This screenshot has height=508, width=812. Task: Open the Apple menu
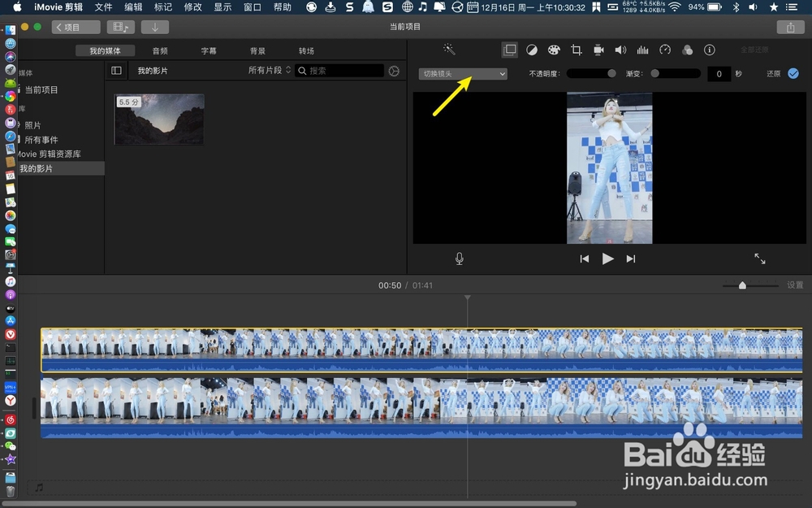pyautogui.click(x=17, y=7)
